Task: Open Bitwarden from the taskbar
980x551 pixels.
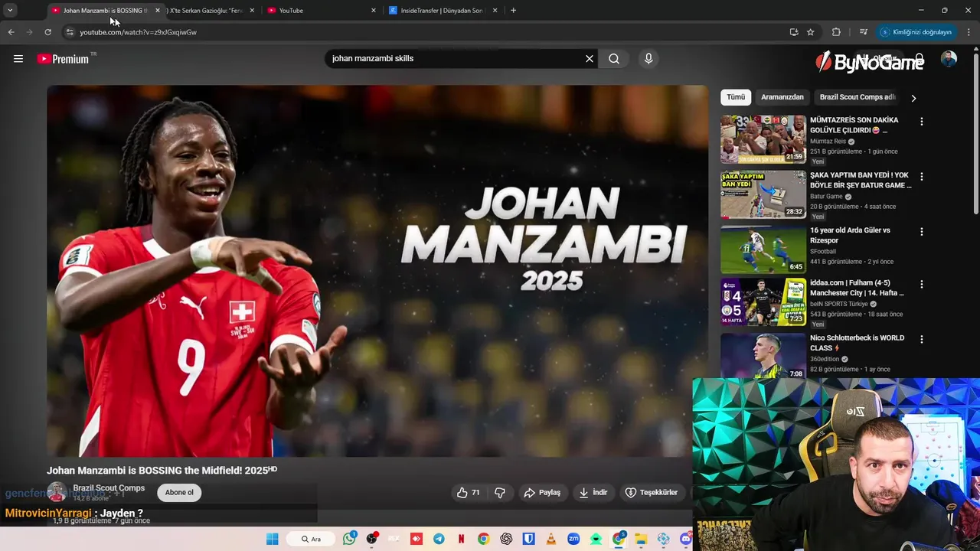Action: click(x=528, y=539)
